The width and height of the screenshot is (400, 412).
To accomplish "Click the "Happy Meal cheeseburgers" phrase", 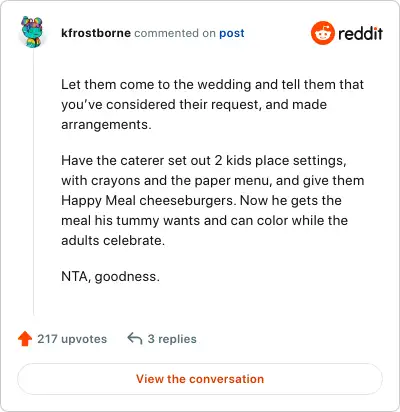I will tap(148, 200).
